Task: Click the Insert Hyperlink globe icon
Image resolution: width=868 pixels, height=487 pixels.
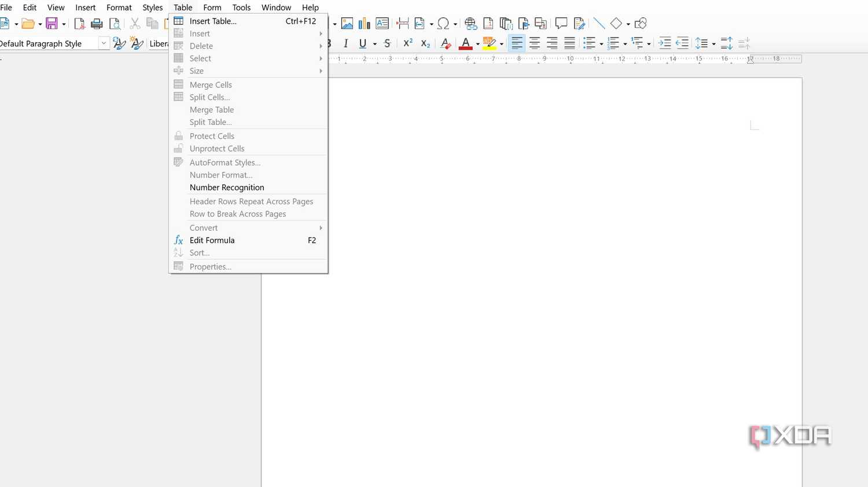Action: 470,24
